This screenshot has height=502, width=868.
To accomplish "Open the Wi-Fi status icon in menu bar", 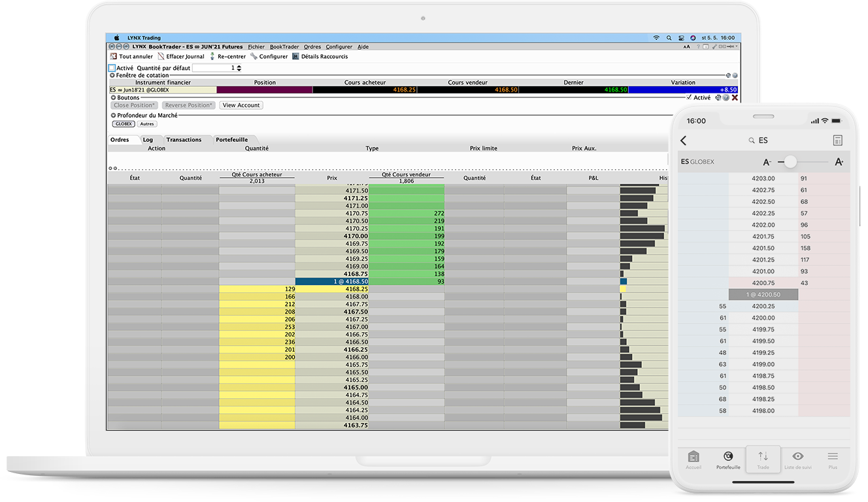I will pos(656,38).
